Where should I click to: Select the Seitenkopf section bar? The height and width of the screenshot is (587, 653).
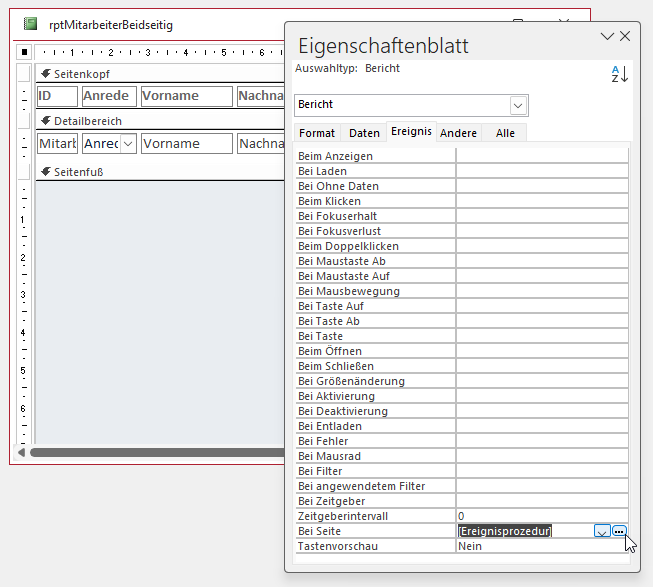click(x=160, y=74)
